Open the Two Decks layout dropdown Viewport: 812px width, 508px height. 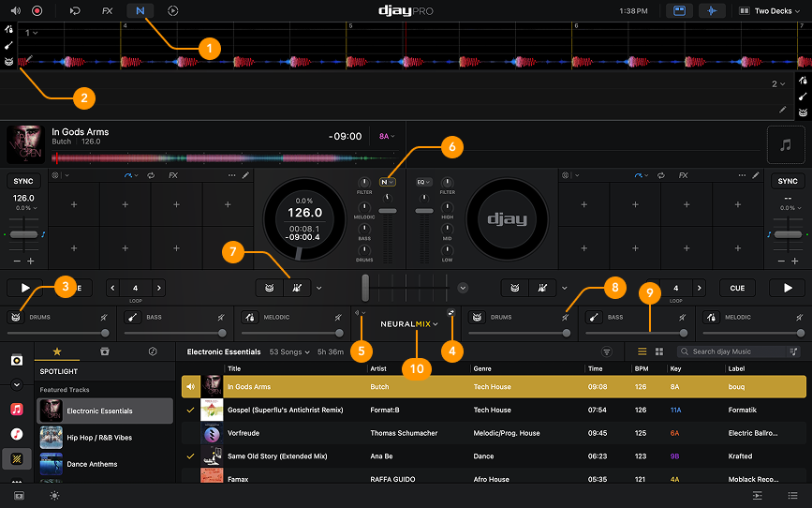click(x=769, y=11)
